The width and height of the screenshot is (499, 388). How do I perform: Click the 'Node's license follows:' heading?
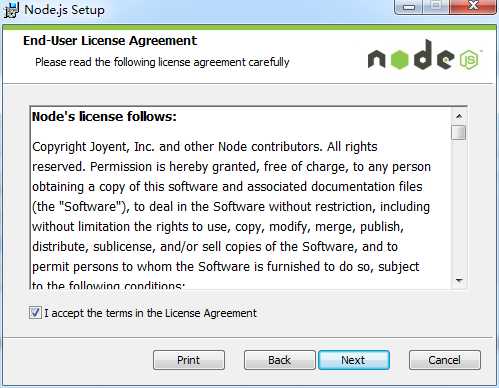pos(104,117)
